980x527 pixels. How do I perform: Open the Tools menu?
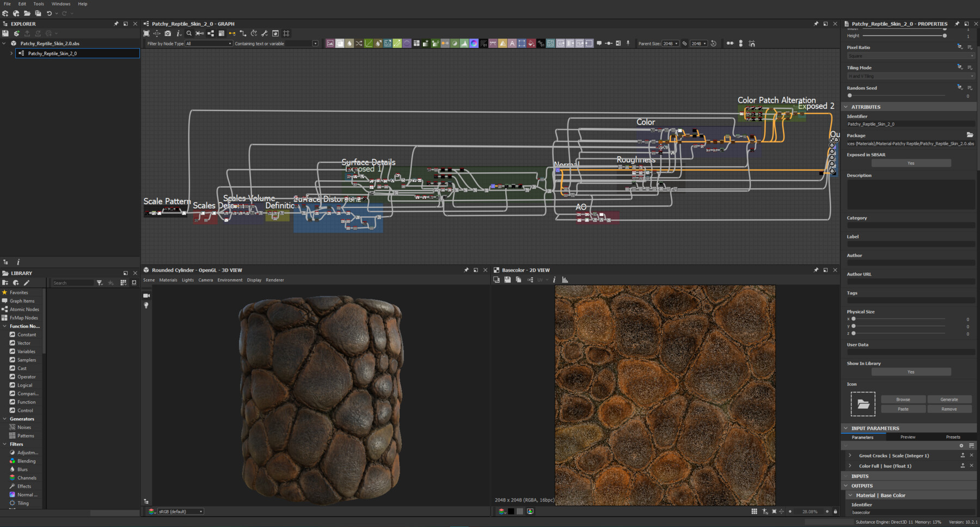tap(38, 4)
